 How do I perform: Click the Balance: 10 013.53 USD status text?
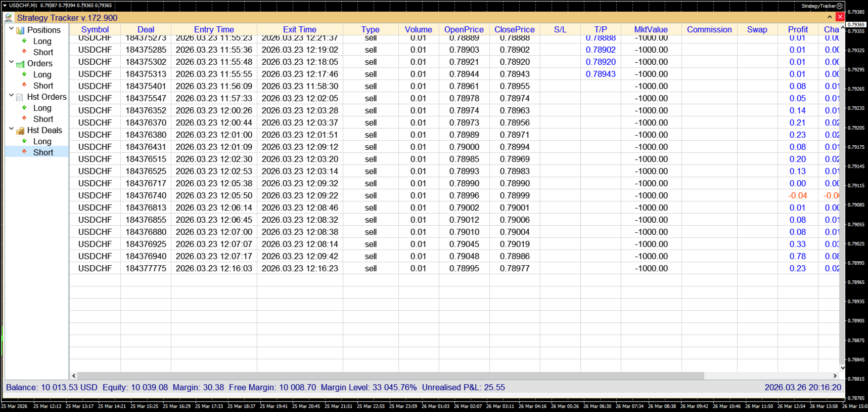[x=52, y=387]
